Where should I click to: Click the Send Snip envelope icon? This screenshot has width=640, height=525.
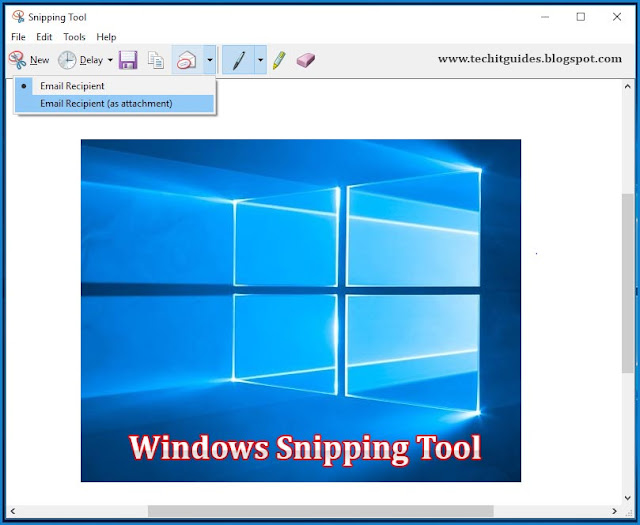click(x=187, y=60)
